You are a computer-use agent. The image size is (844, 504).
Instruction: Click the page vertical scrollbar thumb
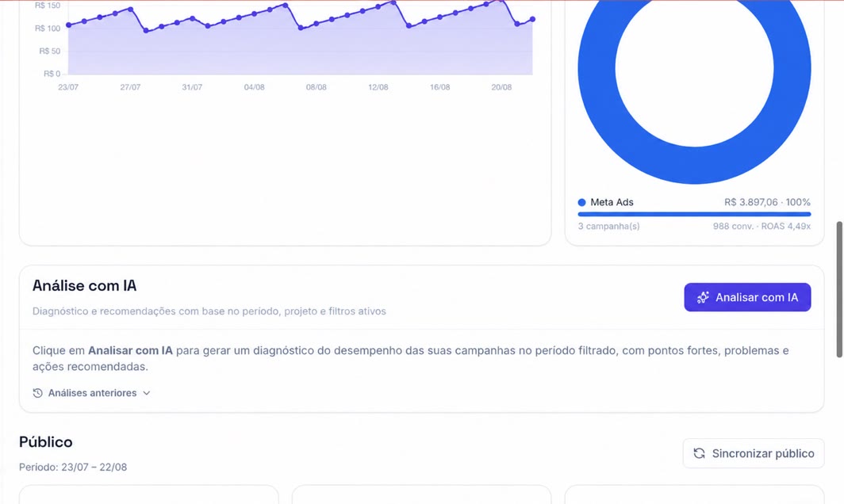click(839, 289)
